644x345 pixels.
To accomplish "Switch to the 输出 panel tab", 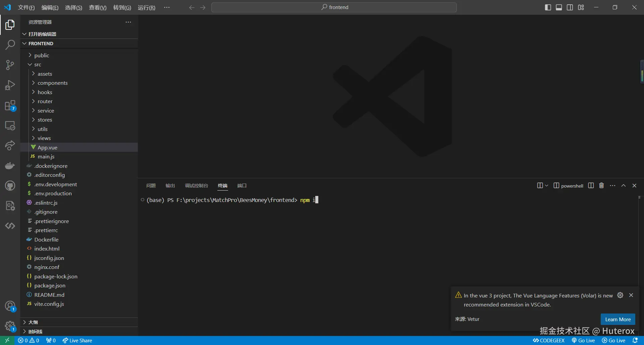I will [x=170, y=186].
